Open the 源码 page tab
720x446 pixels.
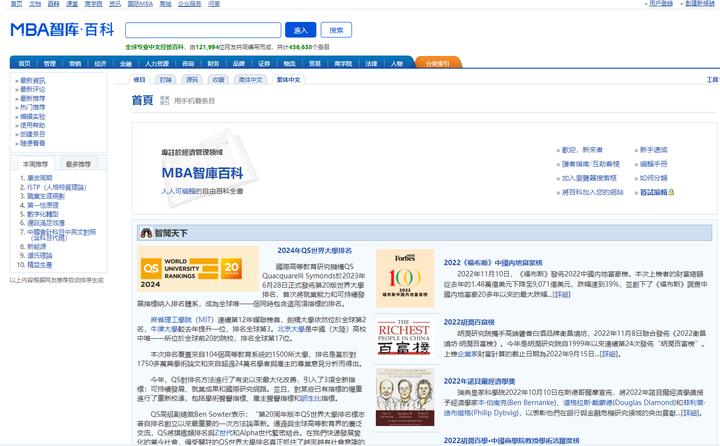pyautogui.click(x=192, y=79)
